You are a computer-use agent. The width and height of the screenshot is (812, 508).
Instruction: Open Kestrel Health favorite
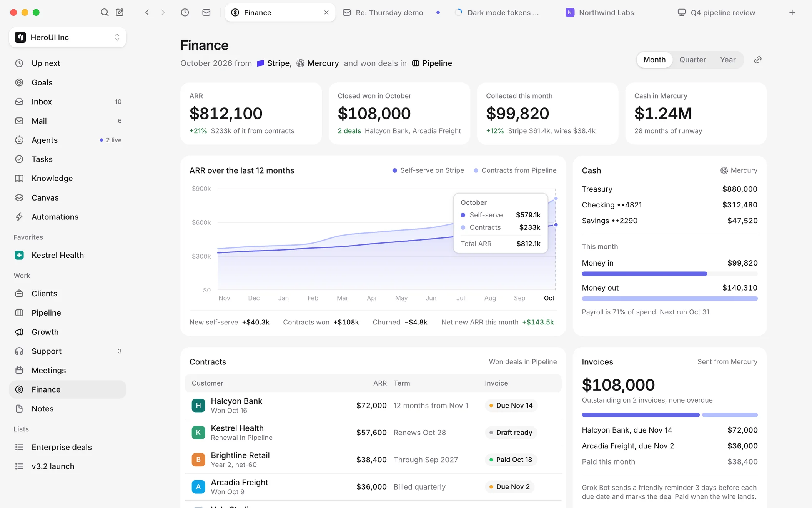68,255
